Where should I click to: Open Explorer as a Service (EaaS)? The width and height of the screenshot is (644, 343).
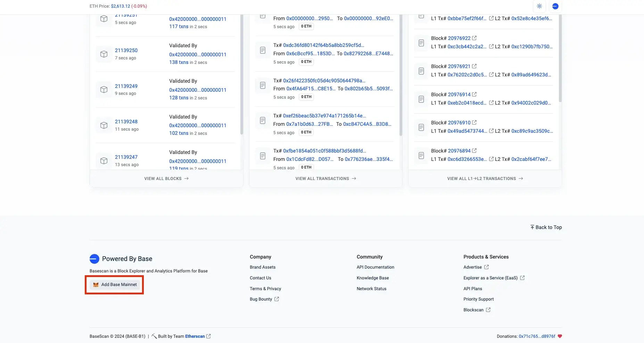click(x=494, y=278)
